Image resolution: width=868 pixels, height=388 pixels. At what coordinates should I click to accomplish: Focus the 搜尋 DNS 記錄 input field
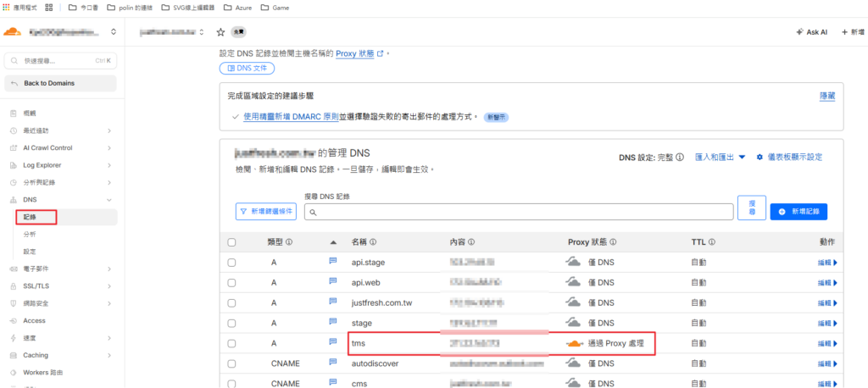pyautogui.click(x=520, y=212)
